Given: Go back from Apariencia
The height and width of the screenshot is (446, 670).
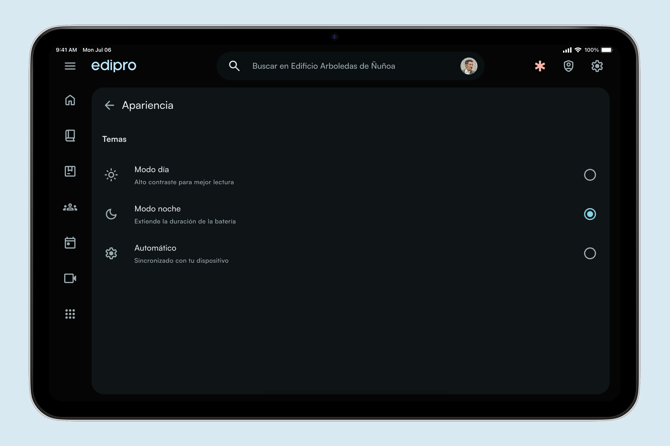Looking at the screenshot, I should [109, 105].
